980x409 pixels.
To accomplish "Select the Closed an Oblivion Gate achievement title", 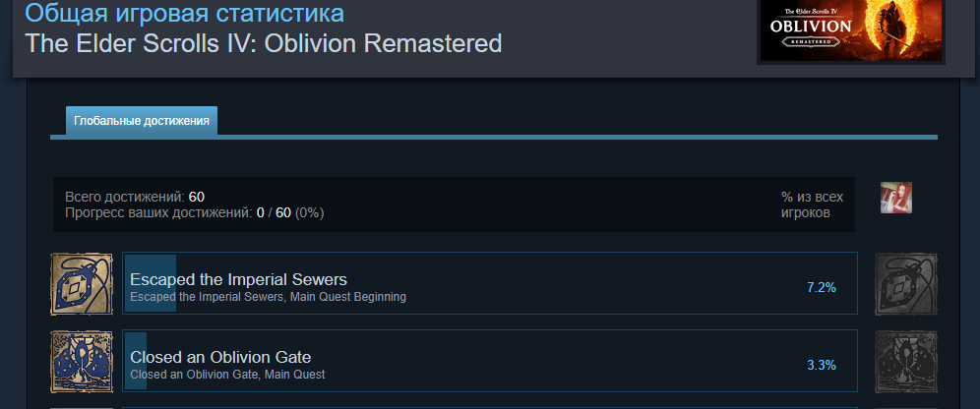I will [x=220, y=357].
